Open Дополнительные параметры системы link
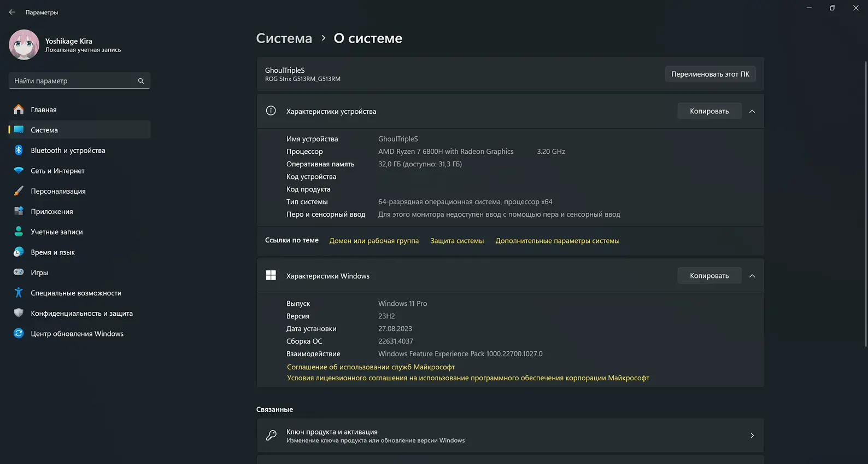The height and width of the screenshot is (464, 868). click(x=557, y=241)
